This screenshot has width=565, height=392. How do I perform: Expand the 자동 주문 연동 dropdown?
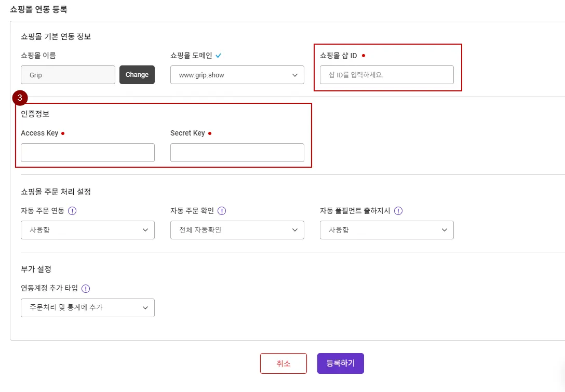tap(87, 230)
